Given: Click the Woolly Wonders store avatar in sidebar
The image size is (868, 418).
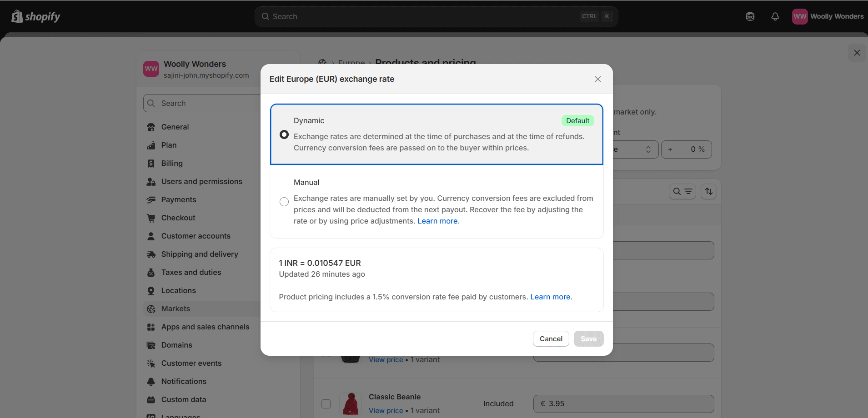Looking at the screenshot, I should click(151, 69).
